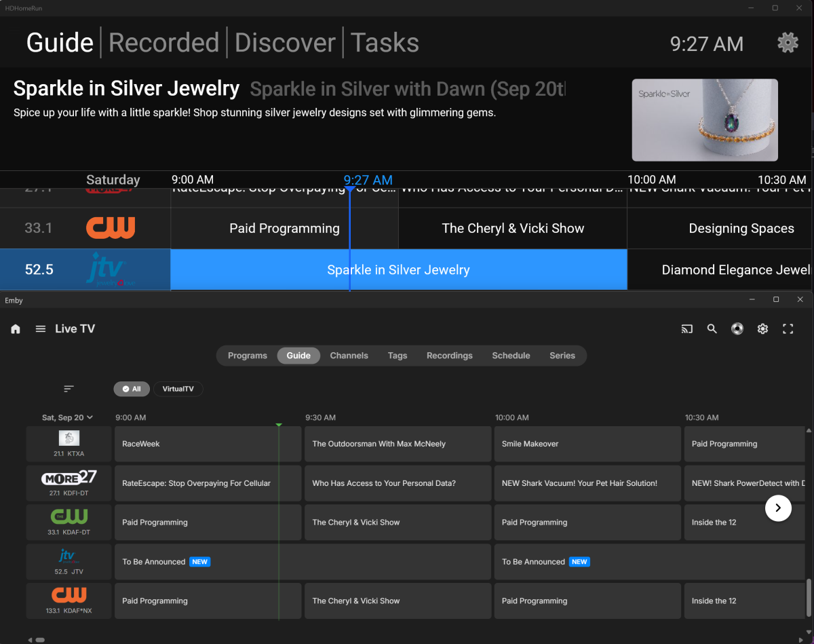Click KTXA 21.1 channel logo in Emby
Screen dimensions: 814x644
[x=69, y=438]
